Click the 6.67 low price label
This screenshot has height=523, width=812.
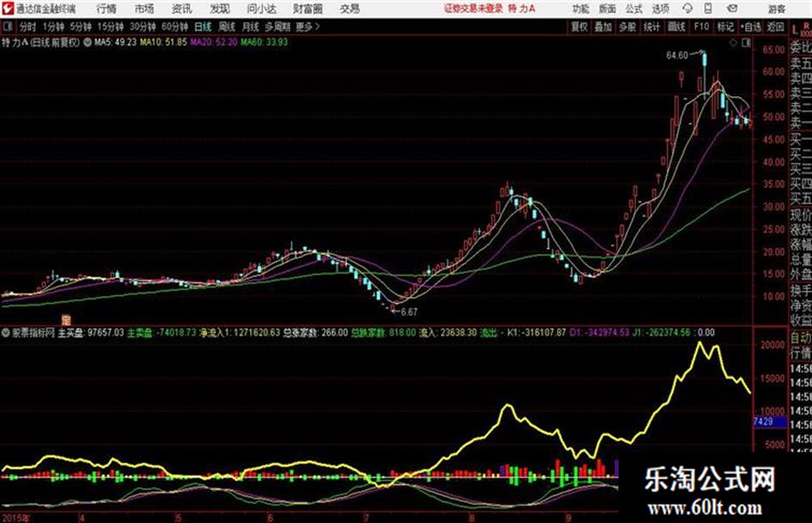point(409,313)
